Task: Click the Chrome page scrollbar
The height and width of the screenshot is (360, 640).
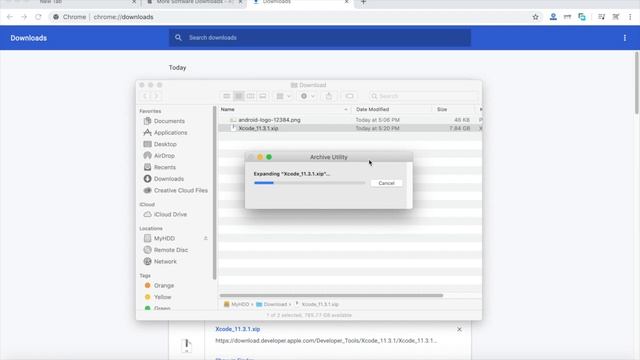Action: (637, 84)
